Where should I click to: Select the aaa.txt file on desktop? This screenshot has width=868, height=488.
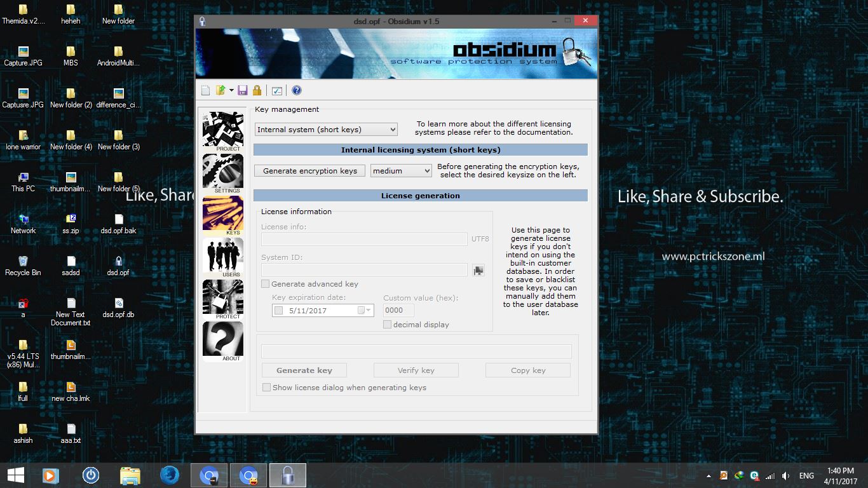tap(71, 433)
